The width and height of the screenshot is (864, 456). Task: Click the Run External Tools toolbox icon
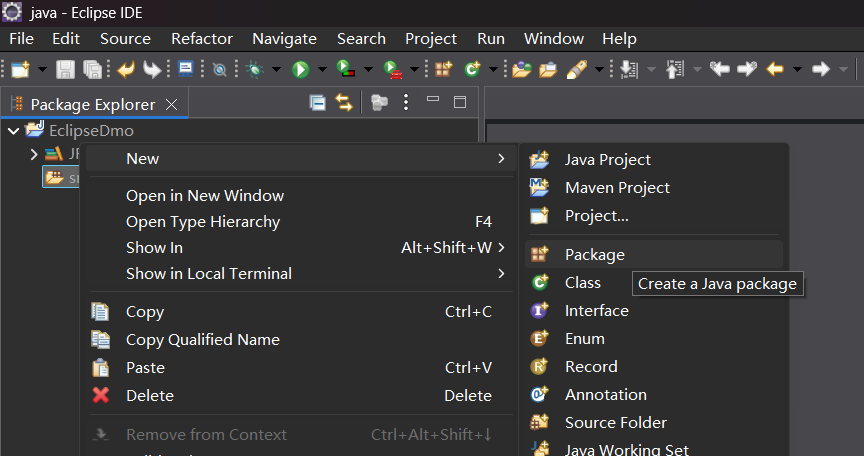coord(392,69)
